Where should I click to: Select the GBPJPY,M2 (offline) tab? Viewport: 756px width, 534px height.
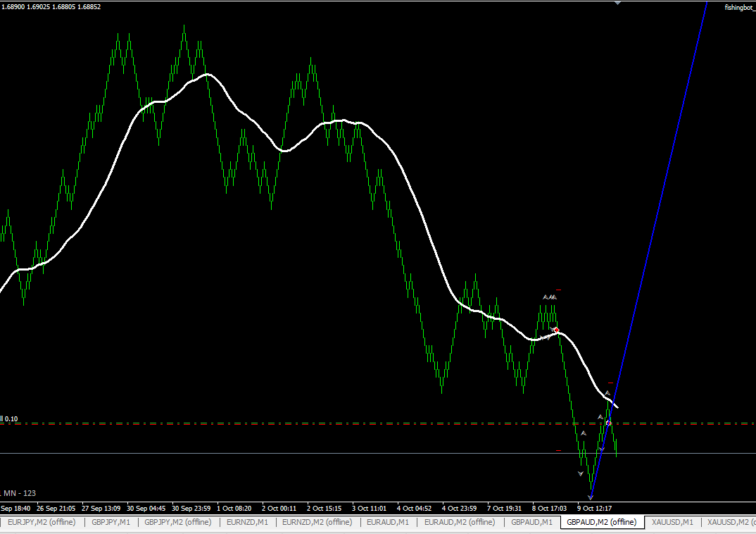(x=178, y=522)
